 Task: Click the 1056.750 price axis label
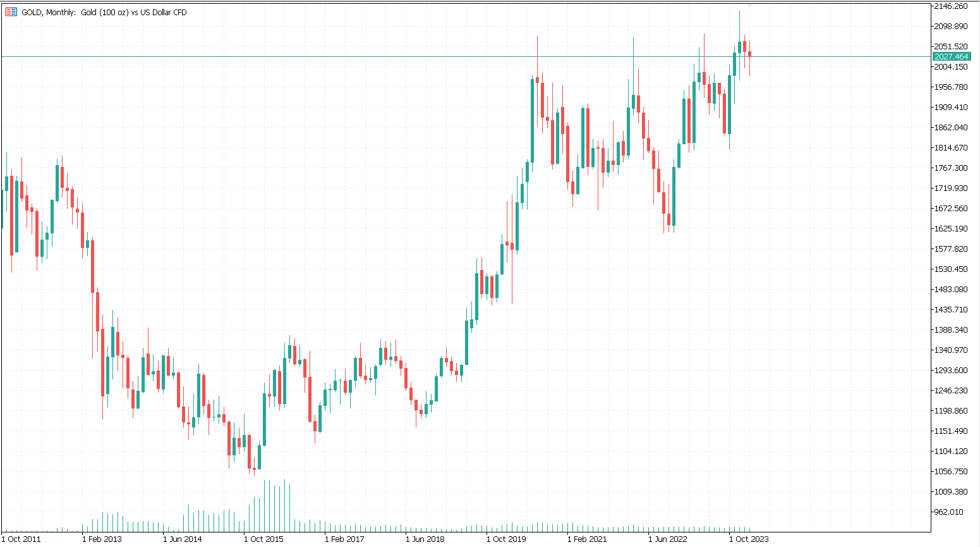[951, 472]
